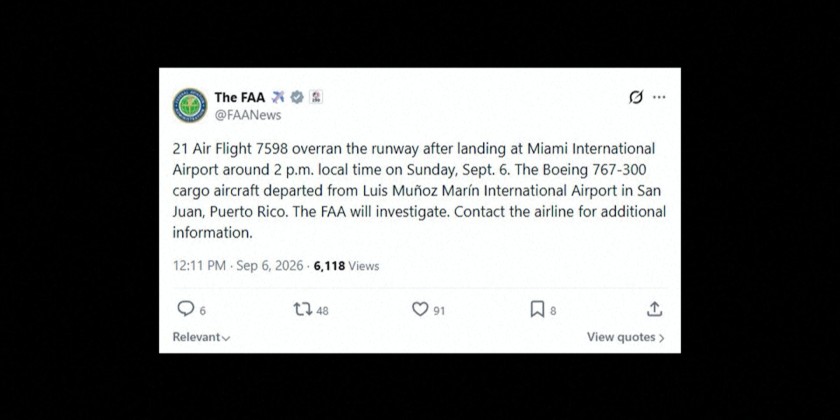
Task: Open the FAA profile avatar
Action: coord(190,106)
